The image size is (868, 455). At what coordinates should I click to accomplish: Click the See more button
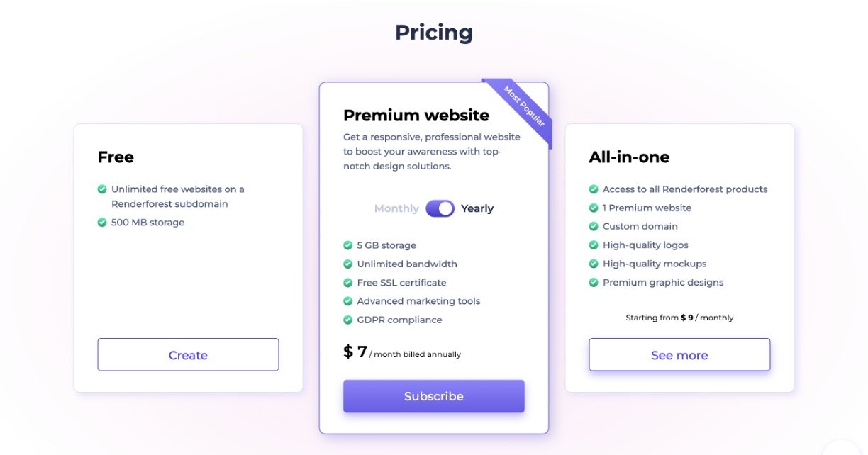[x=679, y=355]
